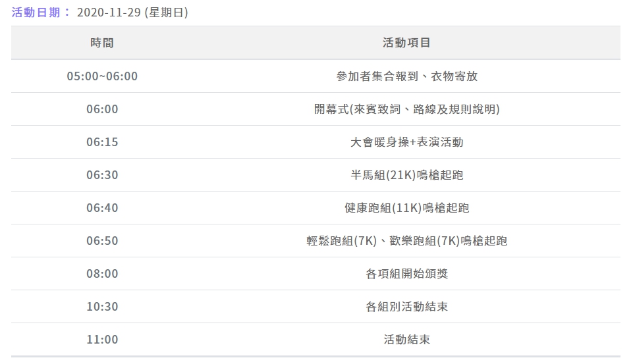This screenshot has height=364, width=633.
Task: Click 健康跑組(11K)鳴槍起跑 entry
Action: tap(406, 208)
